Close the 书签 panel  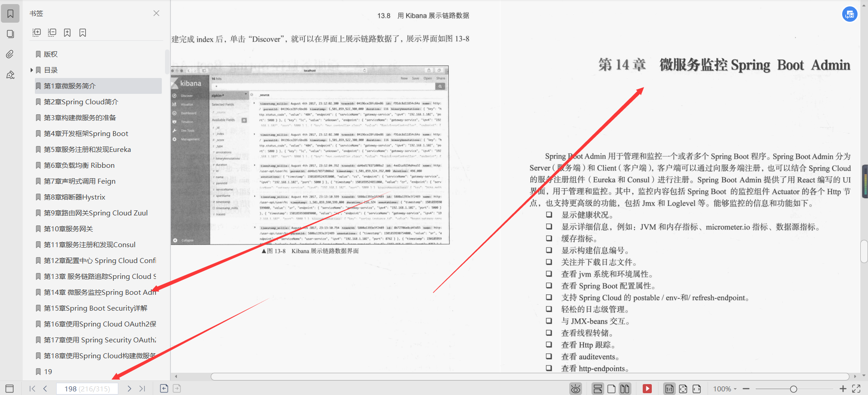pos(156,13)
